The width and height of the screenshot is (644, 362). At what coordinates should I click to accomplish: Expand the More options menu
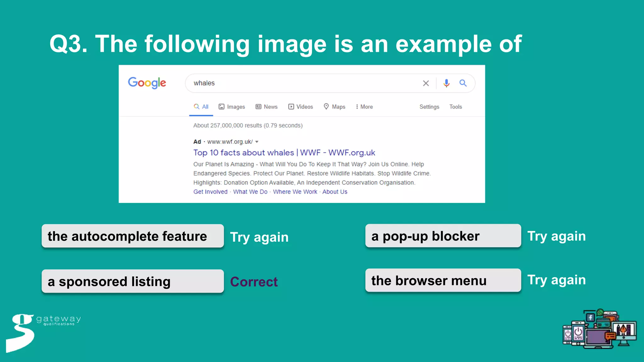(364, 107)
